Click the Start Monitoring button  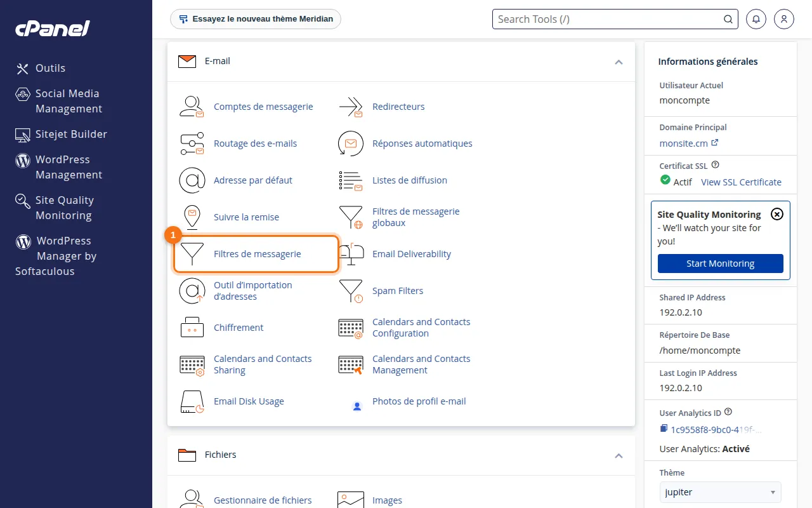pos(721,264)
